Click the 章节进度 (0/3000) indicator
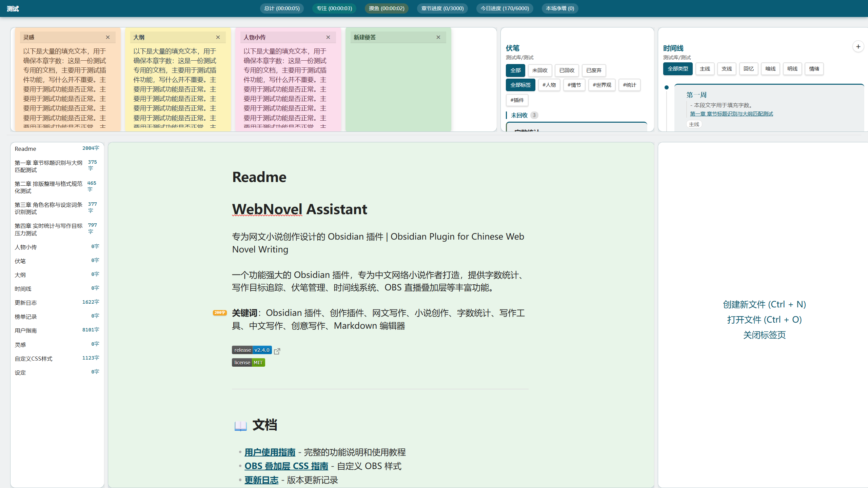The image size is (868, 488). [x=442, y=8]
